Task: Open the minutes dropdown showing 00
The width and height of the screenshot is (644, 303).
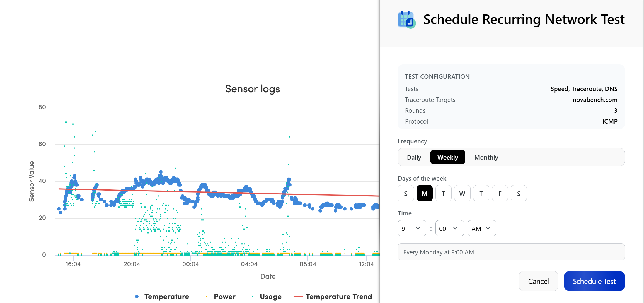Action: [x=449, y=228]
